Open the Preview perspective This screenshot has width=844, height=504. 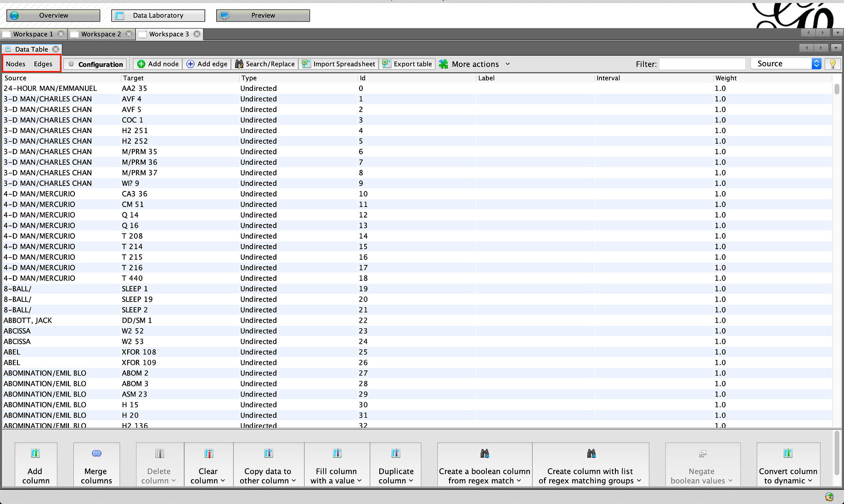click(263, 16)
